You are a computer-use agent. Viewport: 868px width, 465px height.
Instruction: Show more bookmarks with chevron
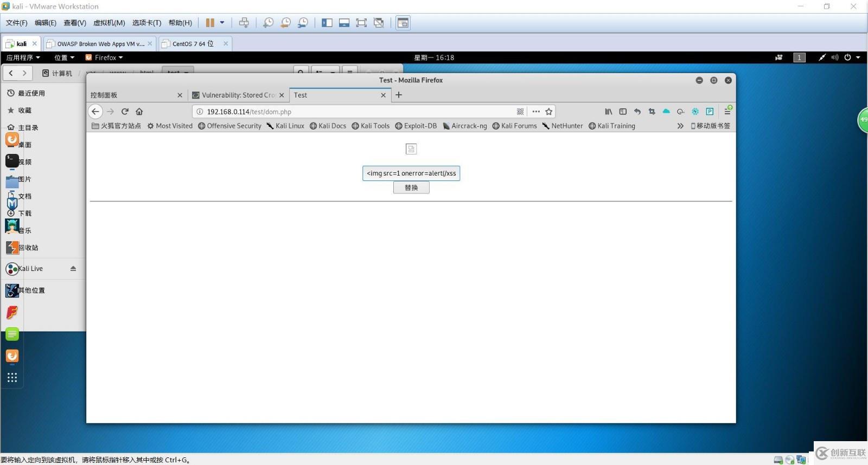click(680, 126)
